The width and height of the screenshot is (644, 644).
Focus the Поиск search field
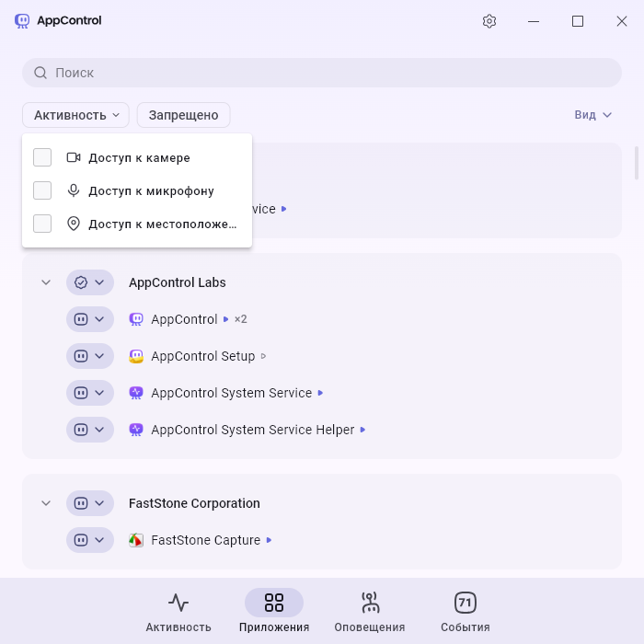click(x=322, y=73)
